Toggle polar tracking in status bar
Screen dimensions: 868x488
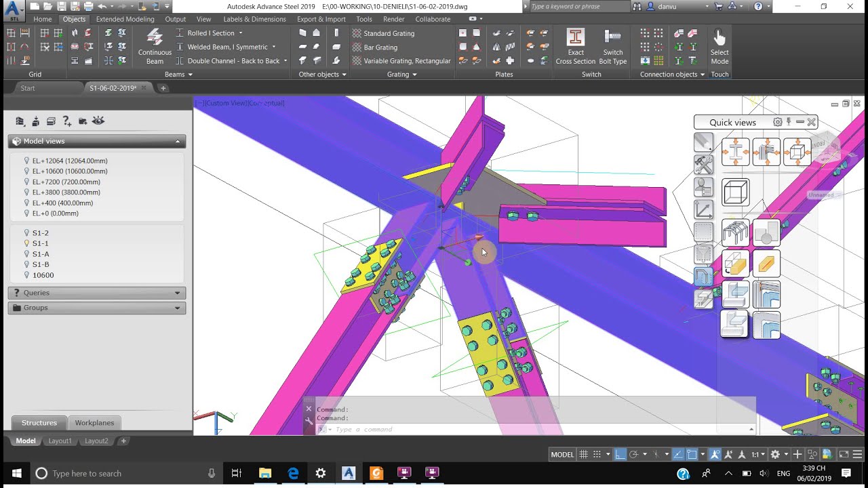coord(633,455)
